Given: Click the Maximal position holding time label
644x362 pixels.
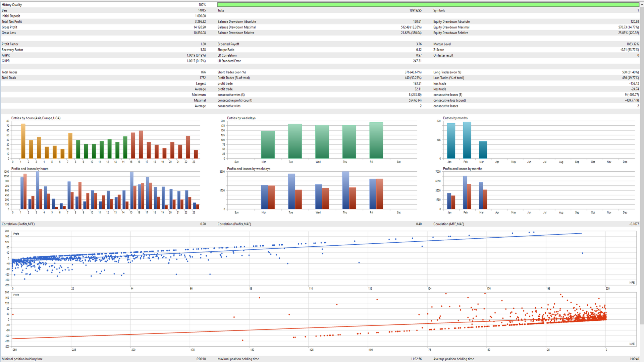Looking at the screenshot, I should 238,359.
